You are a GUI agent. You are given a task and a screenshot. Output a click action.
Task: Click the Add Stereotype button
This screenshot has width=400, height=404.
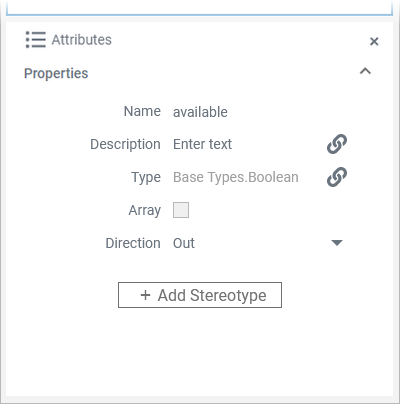pyautogui.click(x=200, y=295)
